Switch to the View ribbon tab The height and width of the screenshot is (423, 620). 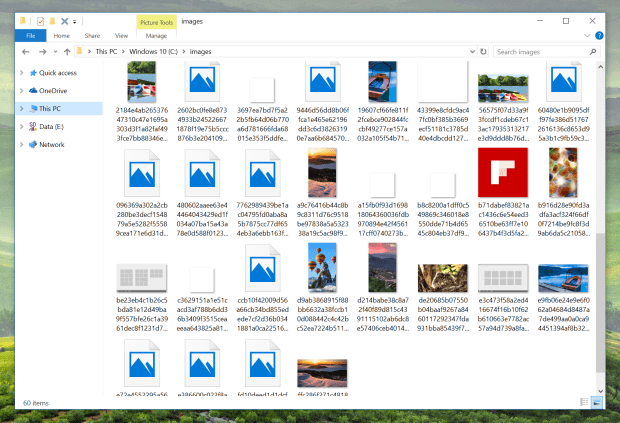tap(121, 36)
